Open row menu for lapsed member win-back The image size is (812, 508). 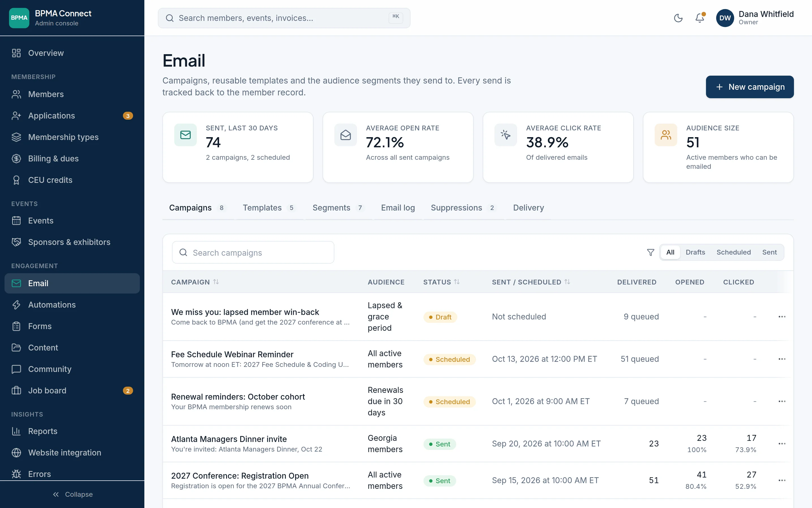pyautogui.click(x=782, y=317)
